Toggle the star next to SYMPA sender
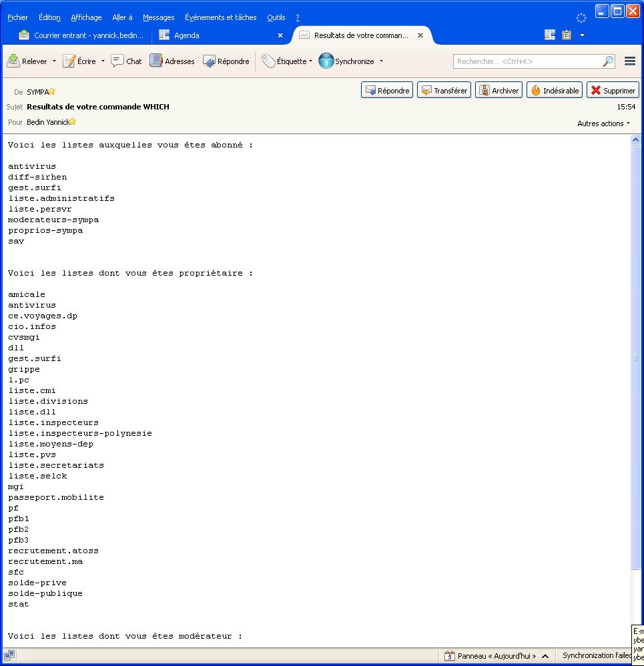The height and width of the screenshot is (666, 644). point(52,92)
